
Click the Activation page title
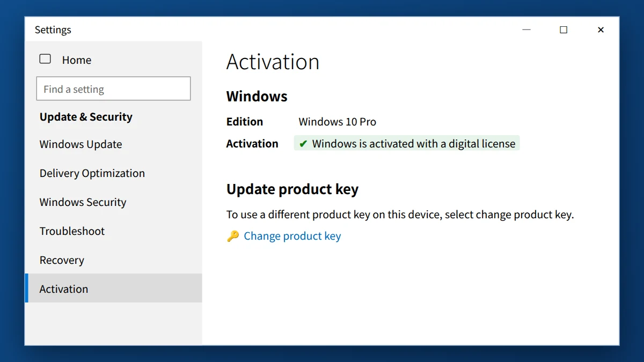tap(273, 62)
